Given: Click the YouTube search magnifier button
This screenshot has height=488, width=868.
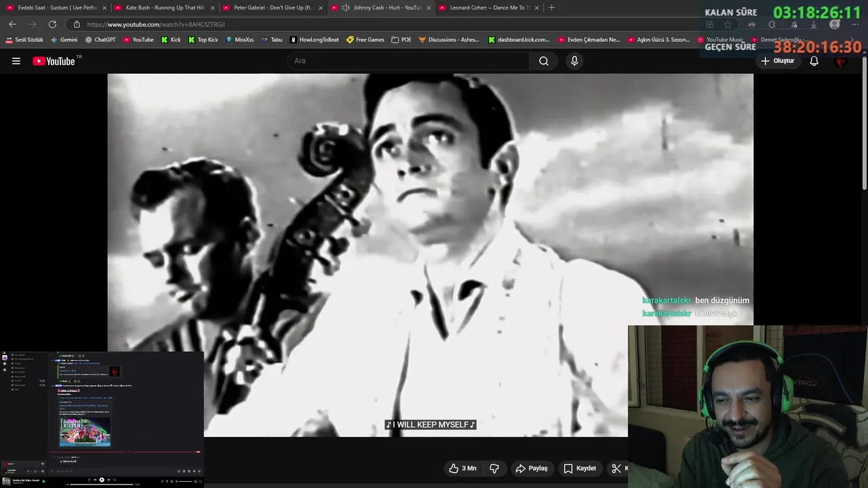Looking at the screenshot, I should (x=544, y=61).
